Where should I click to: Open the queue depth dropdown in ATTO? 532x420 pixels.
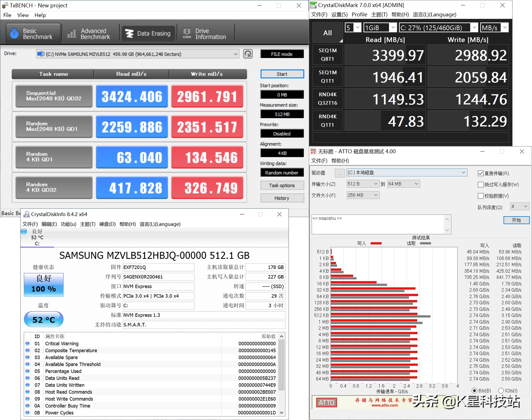[525, 207]
